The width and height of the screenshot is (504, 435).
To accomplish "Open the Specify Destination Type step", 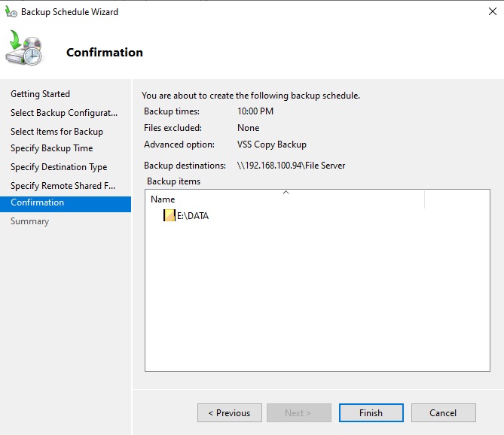I will (x=59, y=167).
